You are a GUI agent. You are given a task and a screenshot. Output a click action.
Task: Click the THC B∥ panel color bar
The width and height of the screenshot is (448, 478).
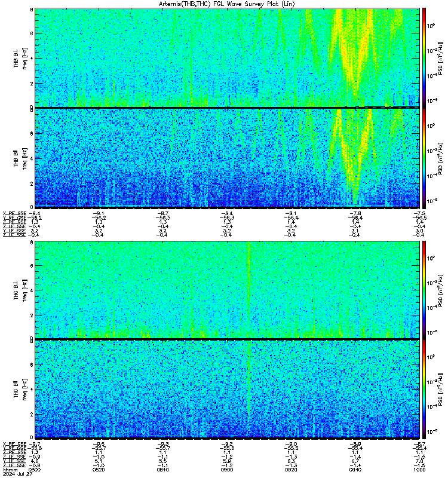pos(424,389)
